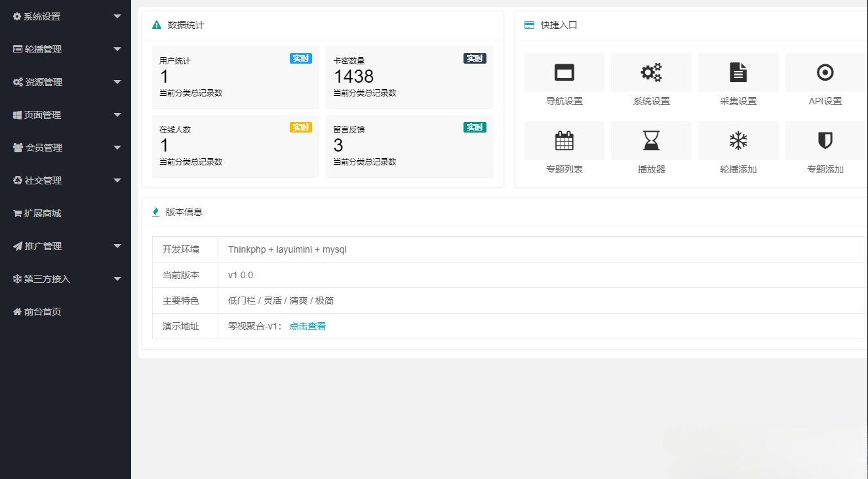
Task: Click the 版本信息 section icon
Action: pyautogui.click(x=155, y=211)
